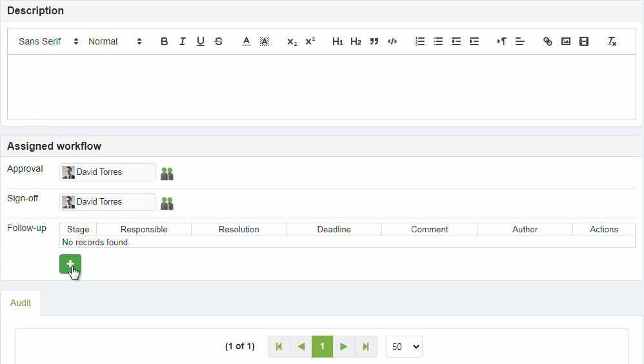Image resolution: width=644 pixels, height=364 pixels.
Task: Clear text formatting
Action: 612,41
